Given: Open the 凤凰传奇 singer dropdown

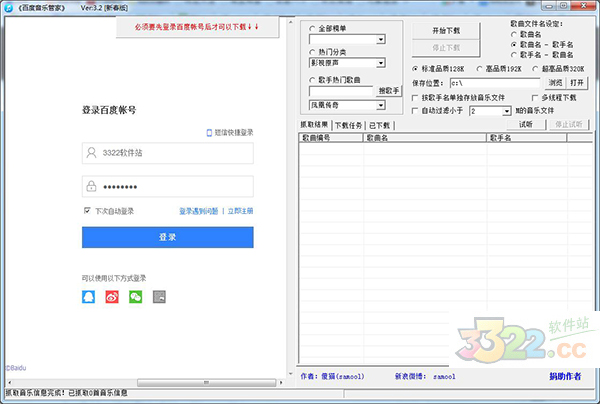Looking at the screenshot, I should (381, 105).
